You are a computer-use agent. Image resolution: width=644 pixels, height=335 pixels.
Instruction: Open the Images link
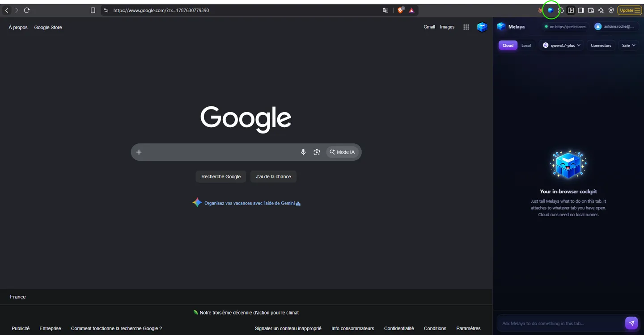tap(447, 27)
